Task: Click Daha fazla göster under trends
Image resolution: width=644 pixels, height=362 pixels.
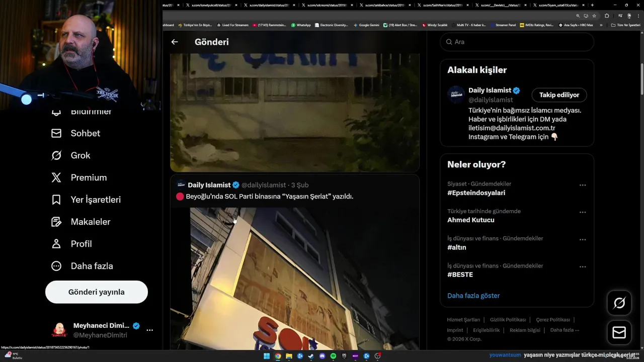Action: 473,296
